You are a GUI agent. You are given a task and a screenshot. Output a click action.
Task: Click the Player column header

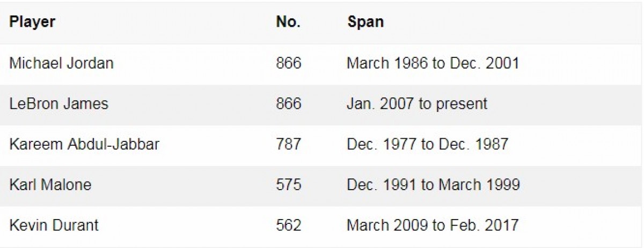[33, 22]
